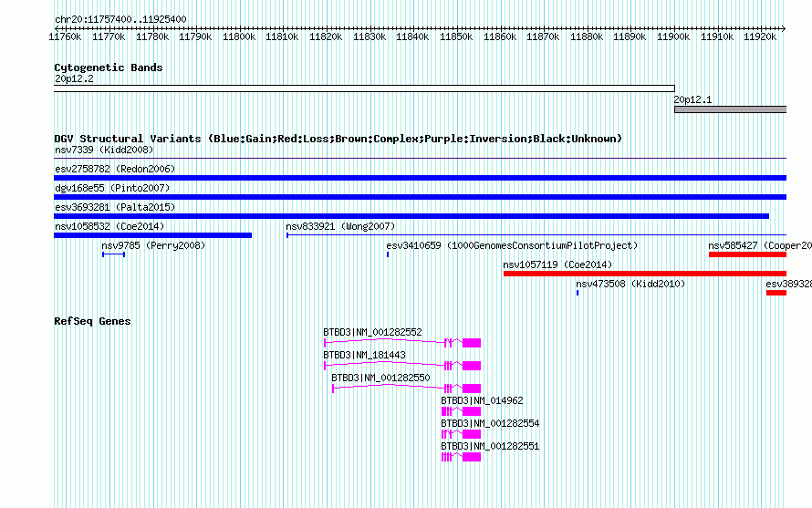812x508 pixels.
Task: Click the 11900k ruler tick label
Action: pyautogui.click(x=673, y=36)
